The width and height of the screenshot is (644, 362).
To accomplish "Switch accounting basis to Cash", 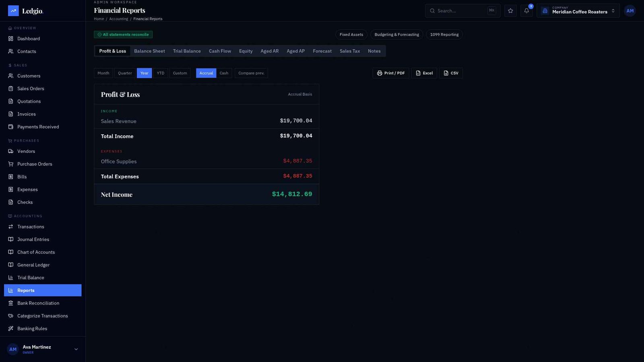I will click(x=224, y=73).
